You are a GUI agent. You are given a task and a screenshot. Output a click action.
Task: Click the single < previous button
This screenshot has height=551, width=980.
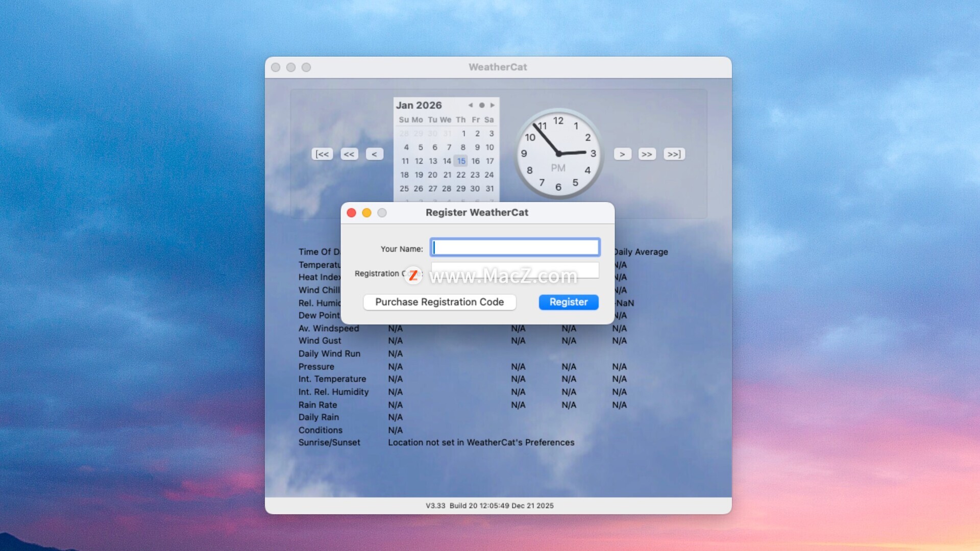tap(374, 154)
